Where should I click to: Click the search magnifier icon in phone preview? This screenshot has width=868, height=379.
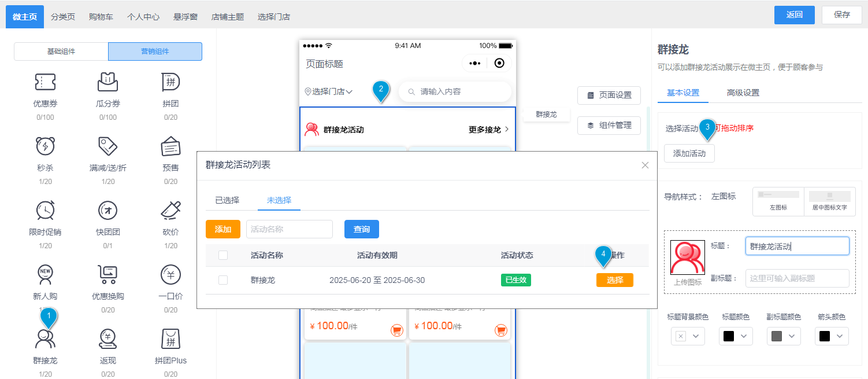[x=411, y=91]
